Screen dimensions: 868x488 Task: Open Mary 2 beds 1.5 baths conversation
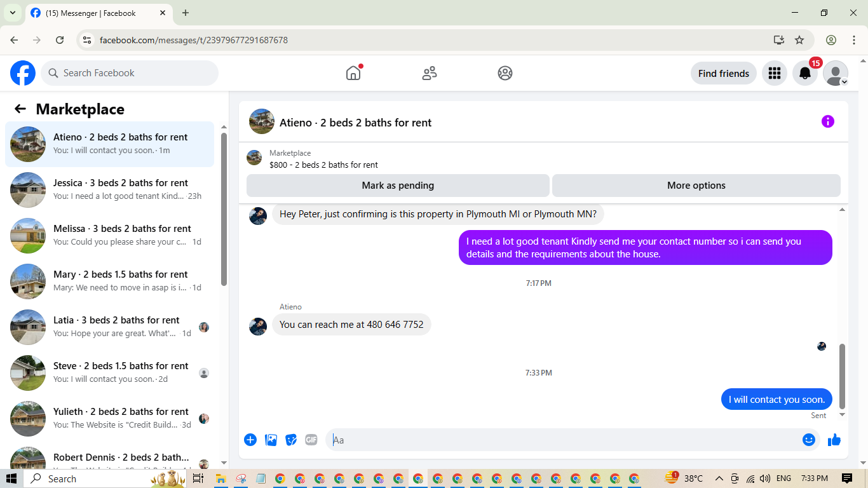coord(110,281)
